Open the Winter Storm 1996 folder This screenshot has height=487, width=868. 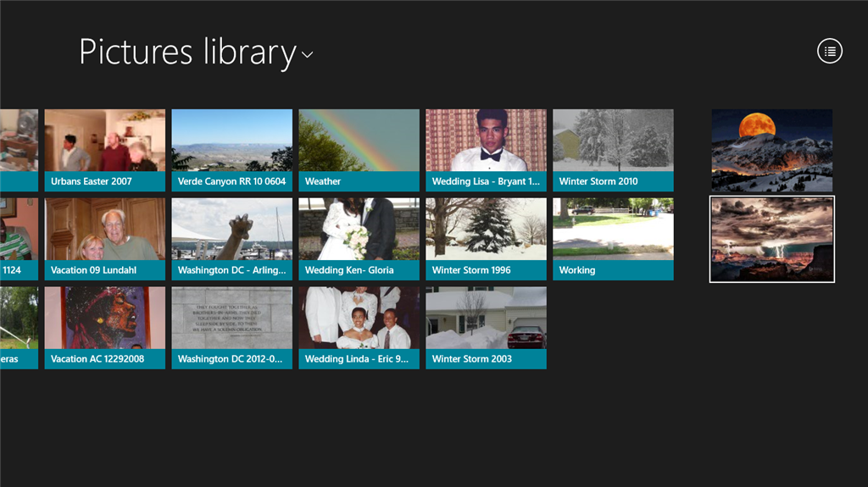486,239
